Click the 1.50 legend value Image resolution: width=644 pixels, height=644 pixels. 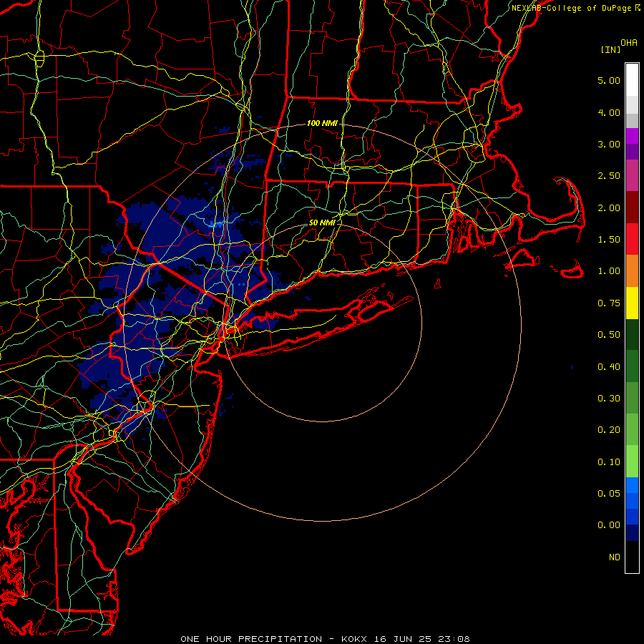click(x=609, y=240)
